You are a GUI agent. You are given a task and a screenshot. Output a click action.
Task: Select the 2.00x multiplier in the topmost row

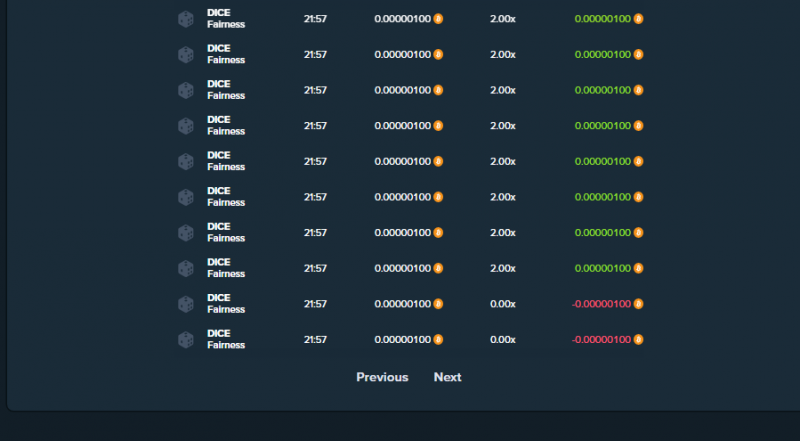click(x=503, y=19)
